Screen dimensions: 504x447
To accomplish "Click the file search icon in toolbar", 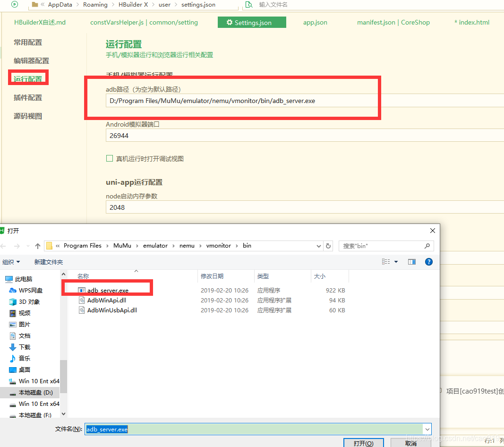I will (x=249, y=5).
